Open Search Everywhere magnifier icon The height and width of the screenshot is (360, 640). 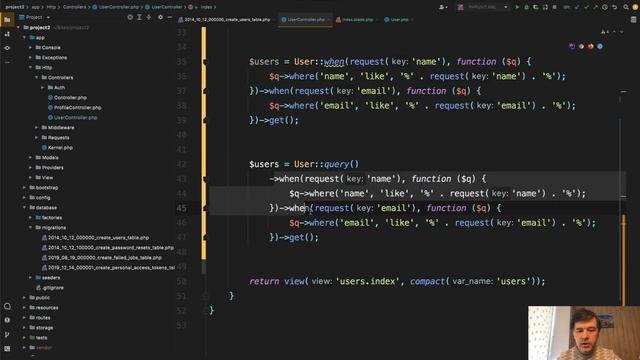coord(626,7)
